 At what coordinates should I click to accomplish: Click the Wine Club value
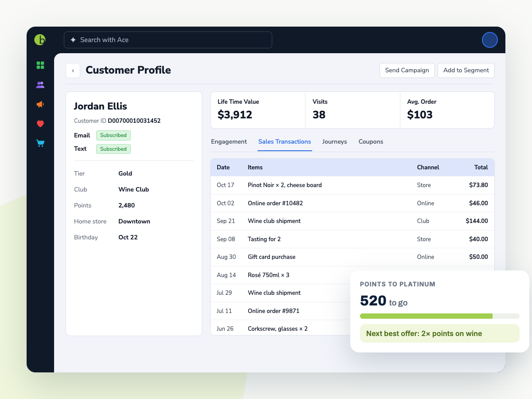133,189
